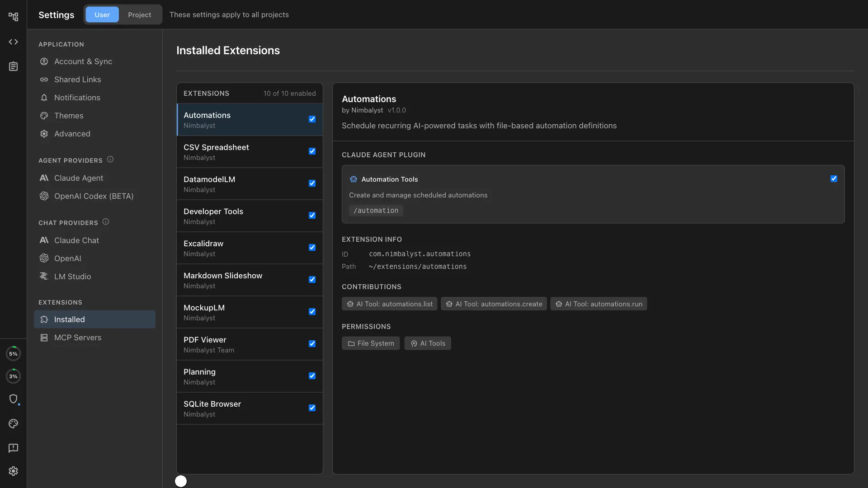This screenshot has width=868, height=488.
Task: Uncheck the SQLite Browser extension
Action: point(312,408)
